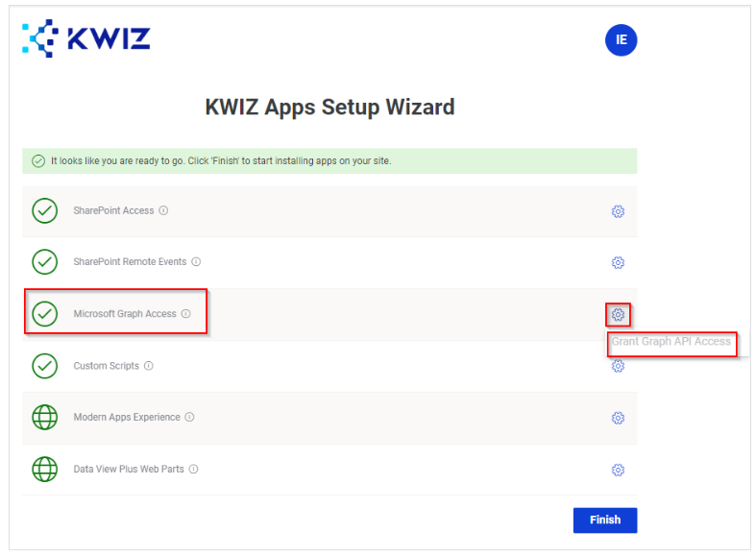Show info icon next to SharePoint Access
Viewport: 756px width, 557px height.
click(x=163, y=210)
